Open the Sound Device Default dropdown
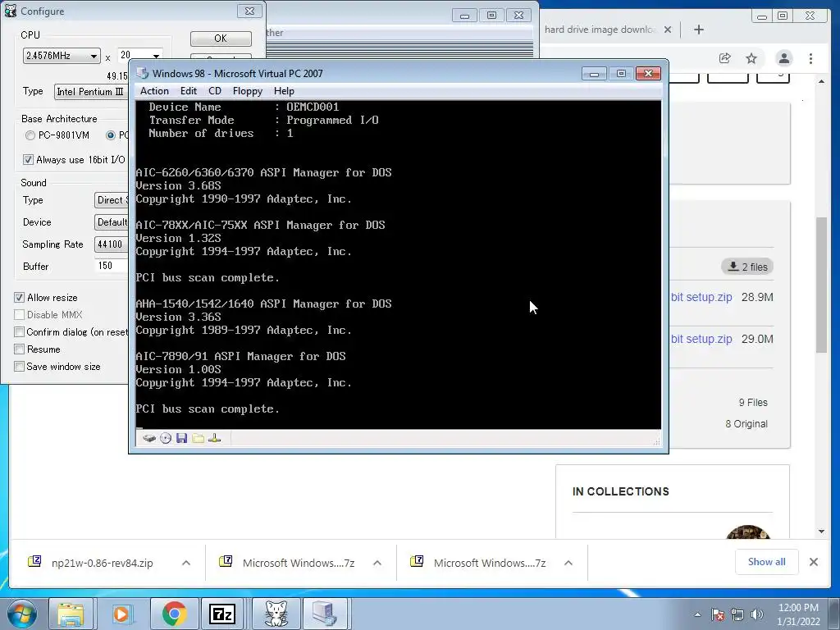Screen dimensions: 840x630 pos(112,221)
